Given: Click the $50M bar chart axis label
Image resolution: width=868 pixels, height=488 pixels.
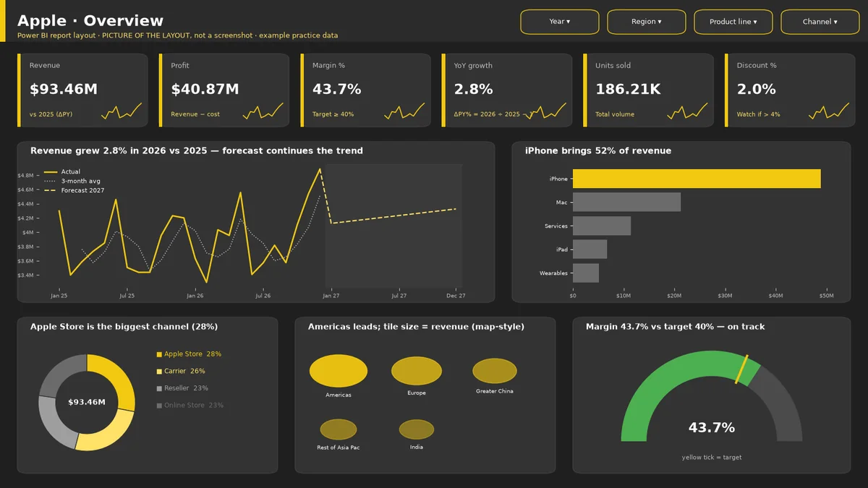Looking at the screenshot, I should coord(826,296).
